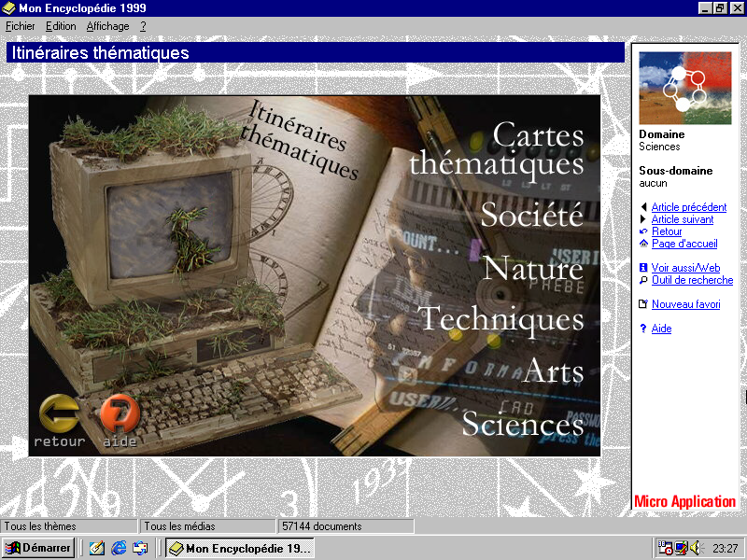This screenshot has height=560, width=747.
Task: Click the volume speaker tray icon
Action: [x=696, y=548]
